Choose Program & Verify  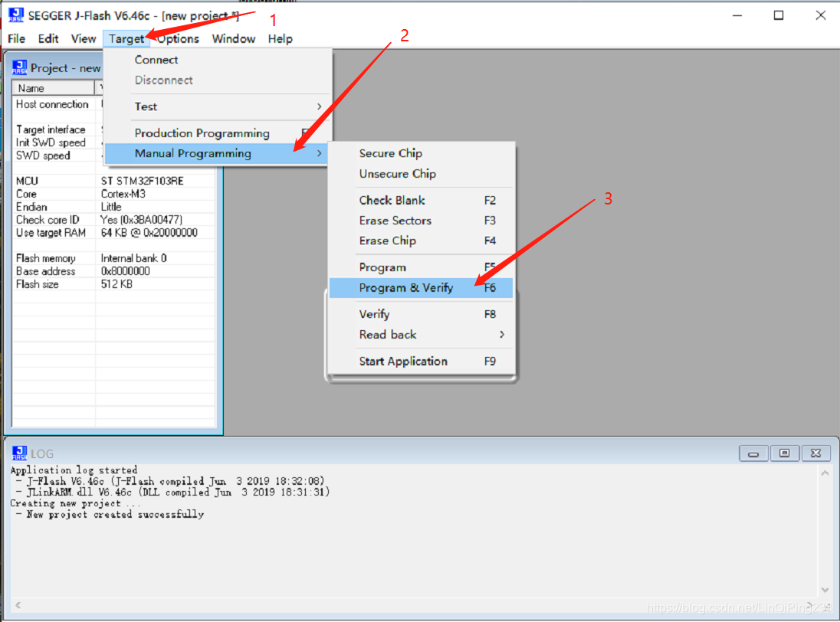tap(421, 288)
